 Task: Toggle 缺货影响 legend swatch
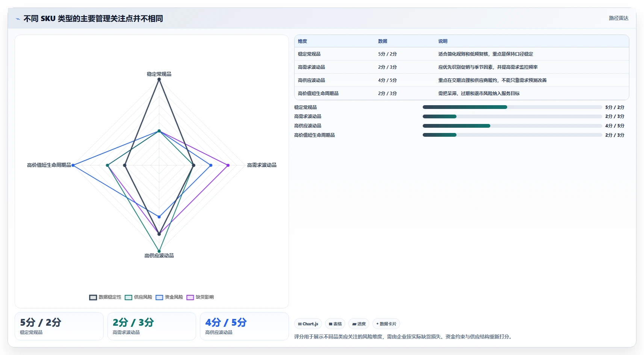pyautogui.click(x=190, y=297)
